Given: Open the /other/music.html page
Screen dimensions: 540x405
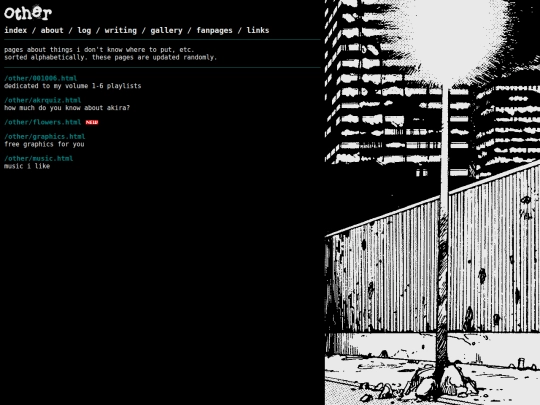Looking at the screenshot, I should (39, 158).
